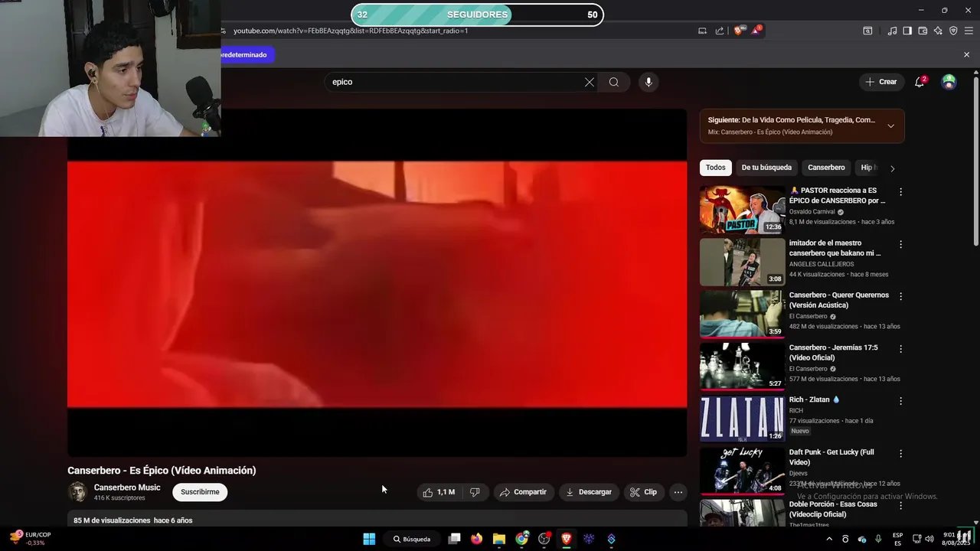Open Daft Punk - Get Lucky video

pyautogui.click(x=742, y=471)
